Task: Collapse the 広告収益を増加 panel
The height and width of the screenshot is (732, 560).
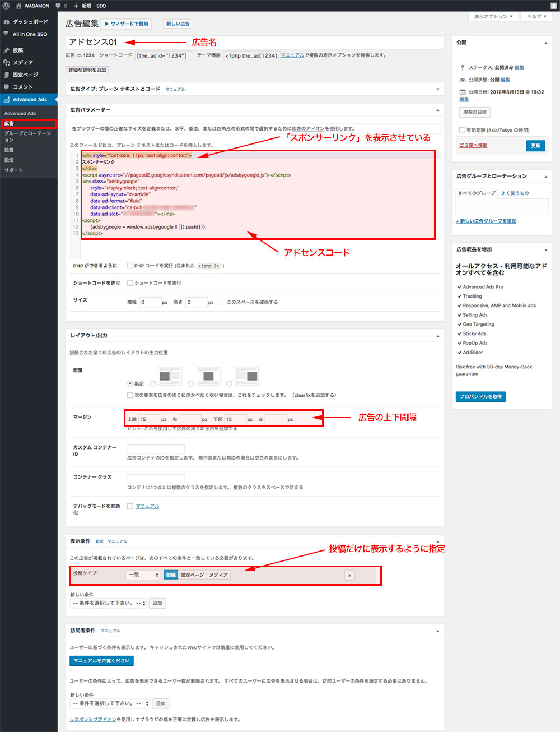Action: tap(546, 250)
